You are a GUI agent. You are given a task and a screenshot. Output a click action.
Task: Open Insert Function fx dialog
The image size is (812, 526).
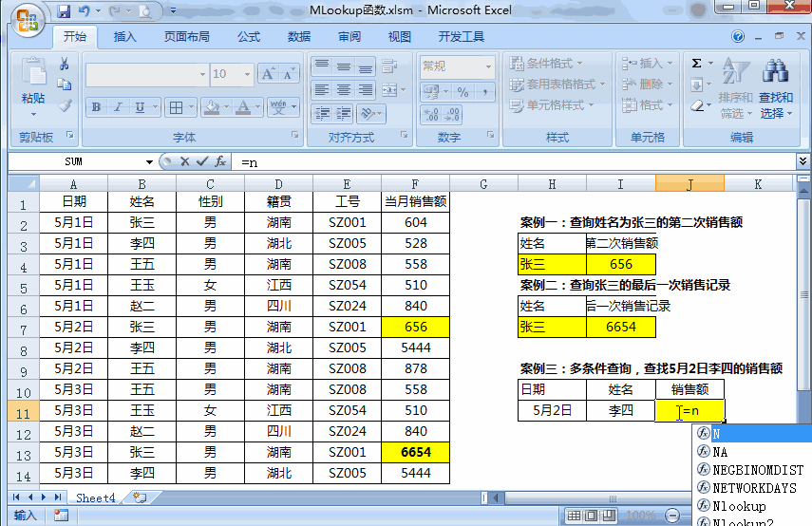(x=220, y=161)
